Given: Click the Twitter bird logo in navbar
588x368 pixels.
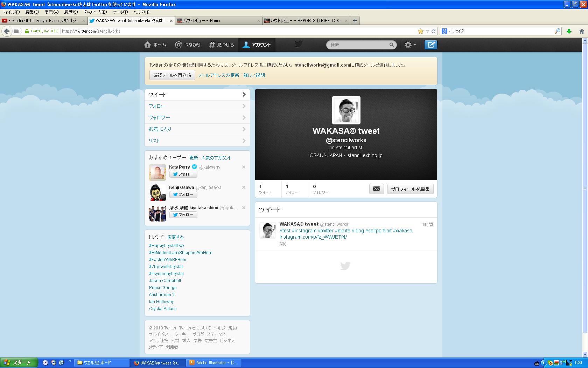Looking at the screenshot, I should pyautogui.click(x=298, y=44).
